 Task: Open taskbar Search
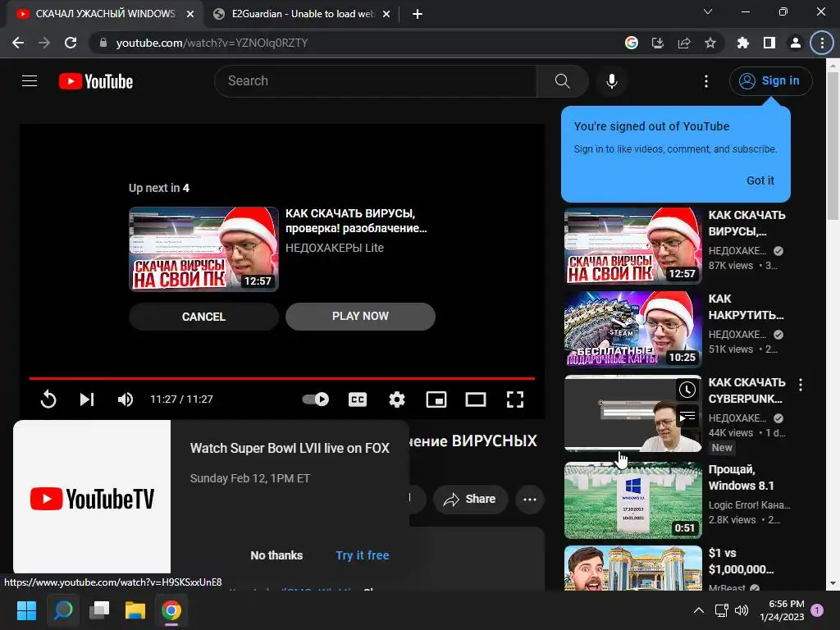coord(63,610)
